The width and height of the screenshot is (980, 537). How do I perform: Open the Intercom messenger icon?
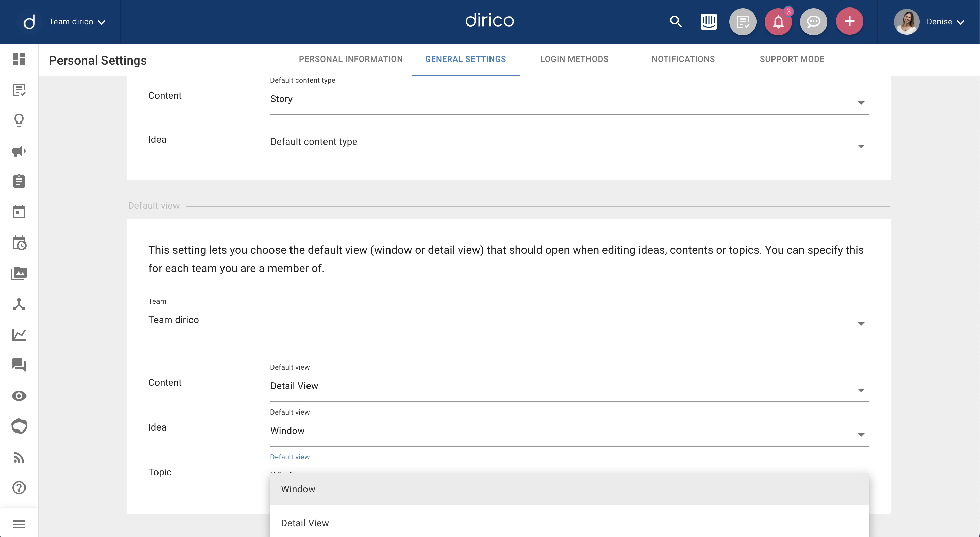[x=708, y=22]
